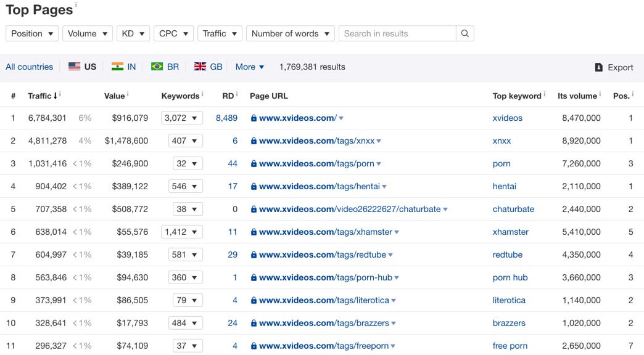Open URL caret for tags/brazzers page
The width and height of the screenshot is (644, 355).
point(394,324)
